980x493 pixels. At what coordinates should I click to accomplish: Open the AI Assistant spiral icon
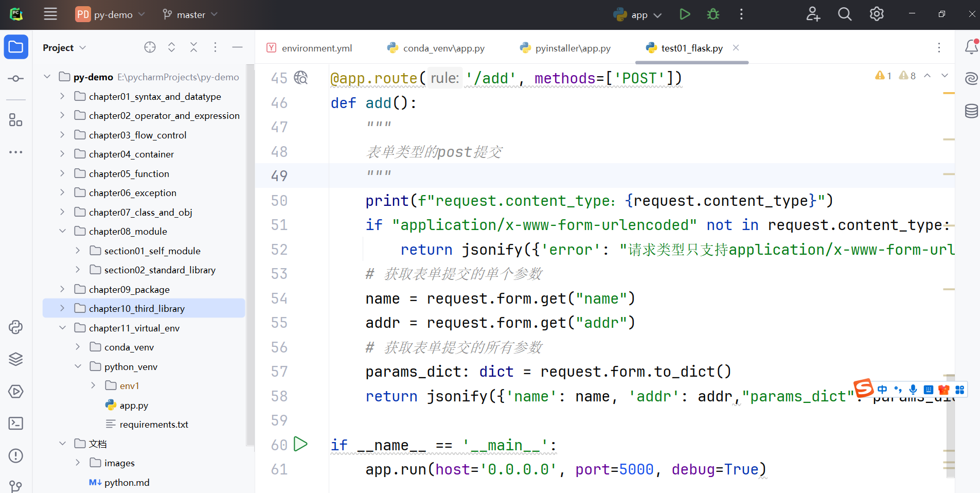point(971,79)
